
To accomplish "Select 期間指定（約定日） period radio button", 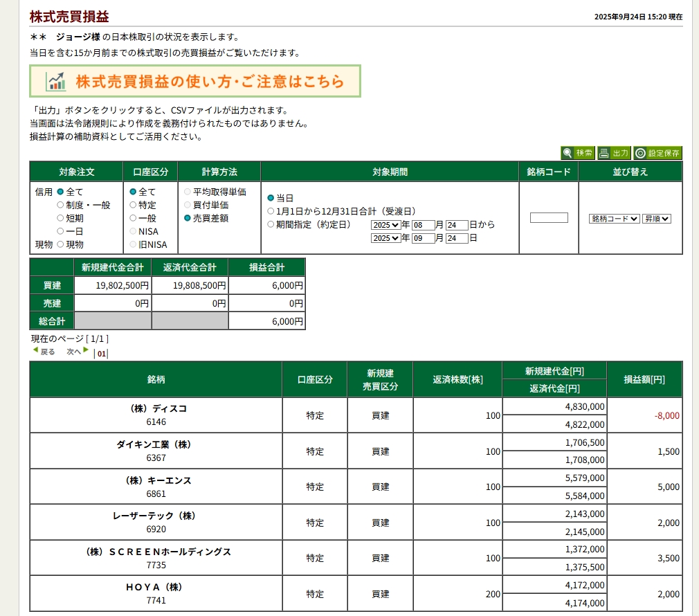I will (x=271, y=224).
